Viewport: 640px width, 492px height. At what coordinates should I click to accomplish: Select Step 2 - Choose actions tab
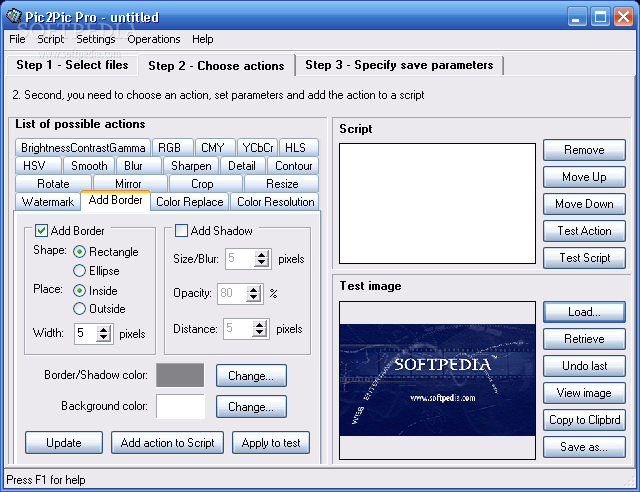click(x=216, y=65)
